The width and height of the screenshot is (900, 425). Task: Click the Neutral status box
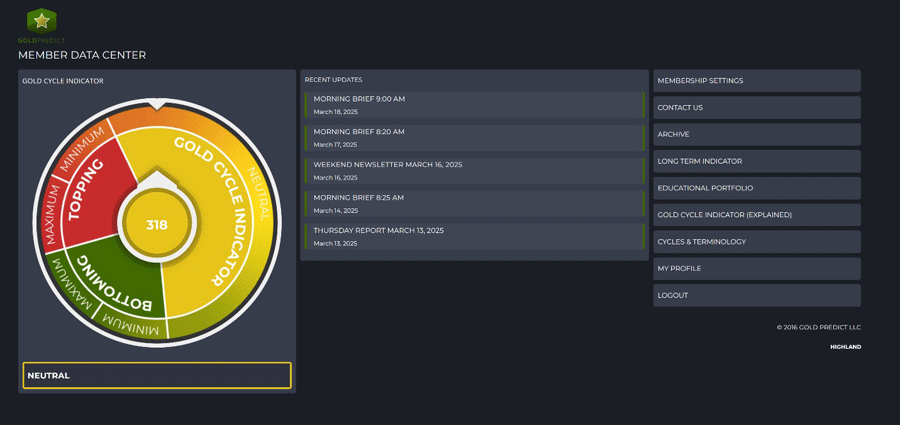[157, 376]
